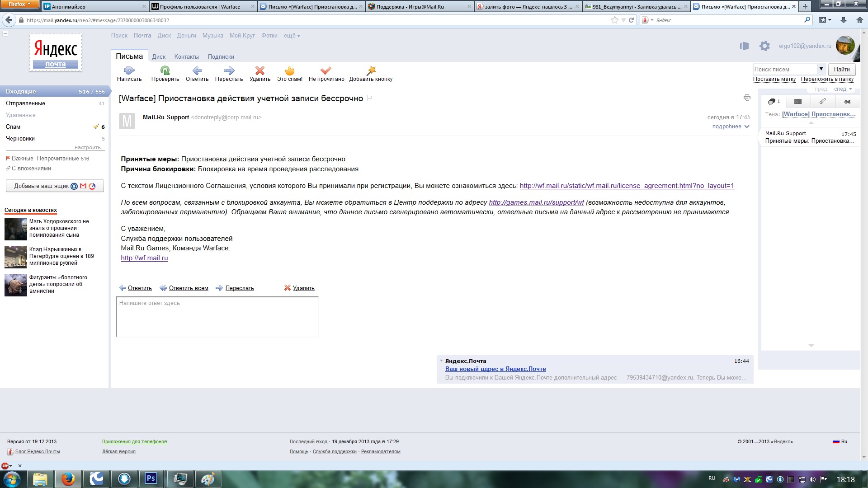Click the Найти search button
The height and width of the screenshot is (488, 868).
[x=842, y=69]
